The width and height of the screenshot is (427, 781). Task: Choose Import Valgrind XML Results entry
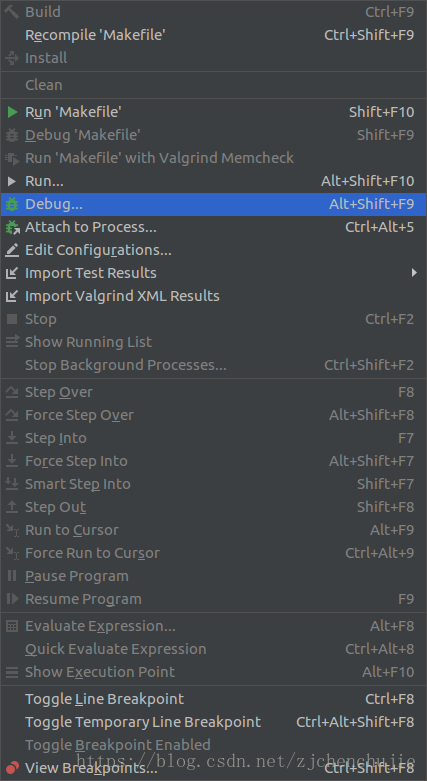(x=213, y=296)
